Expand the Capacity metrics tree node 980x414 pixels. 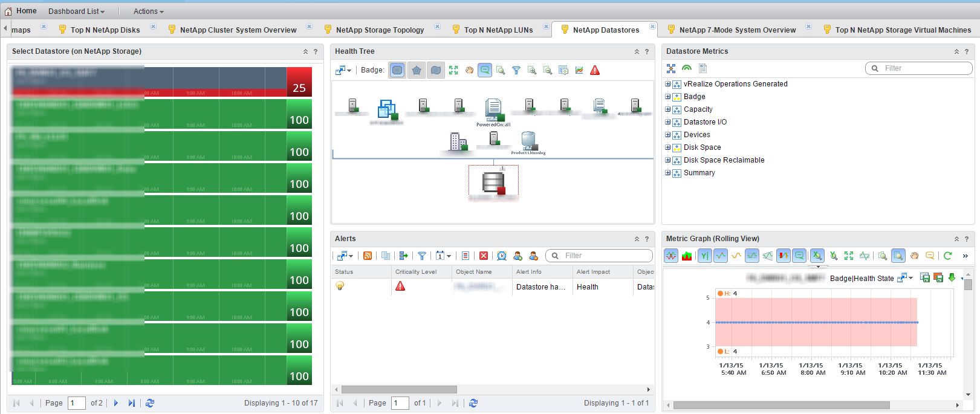point(668,109)
